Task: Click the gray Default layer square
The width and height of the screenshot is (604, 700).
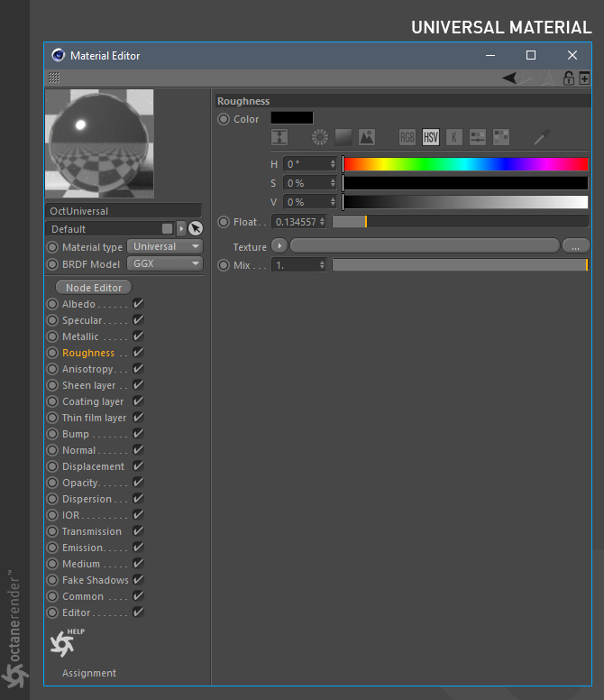Action: click(x=168, y=228)
